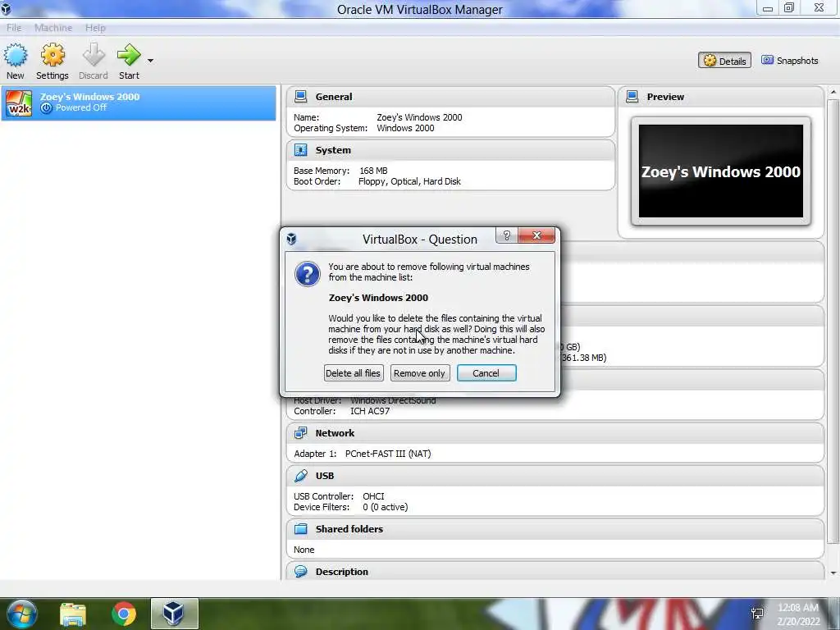This screenshot has width=840, height=630.
Task: Click the green Start arrow icon
Action: [x=129, y=55]
